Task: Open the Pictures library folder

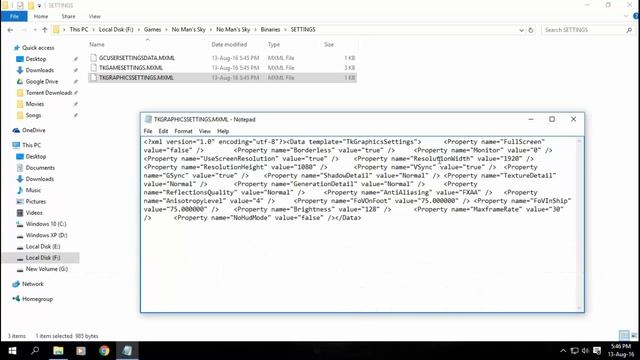Action: 36,202
